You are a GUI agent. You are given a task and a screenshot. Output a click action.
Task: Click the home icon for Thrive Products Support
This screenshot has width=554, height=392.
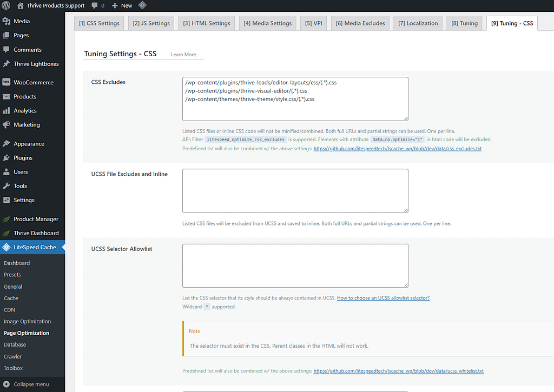tap(21, 5)
